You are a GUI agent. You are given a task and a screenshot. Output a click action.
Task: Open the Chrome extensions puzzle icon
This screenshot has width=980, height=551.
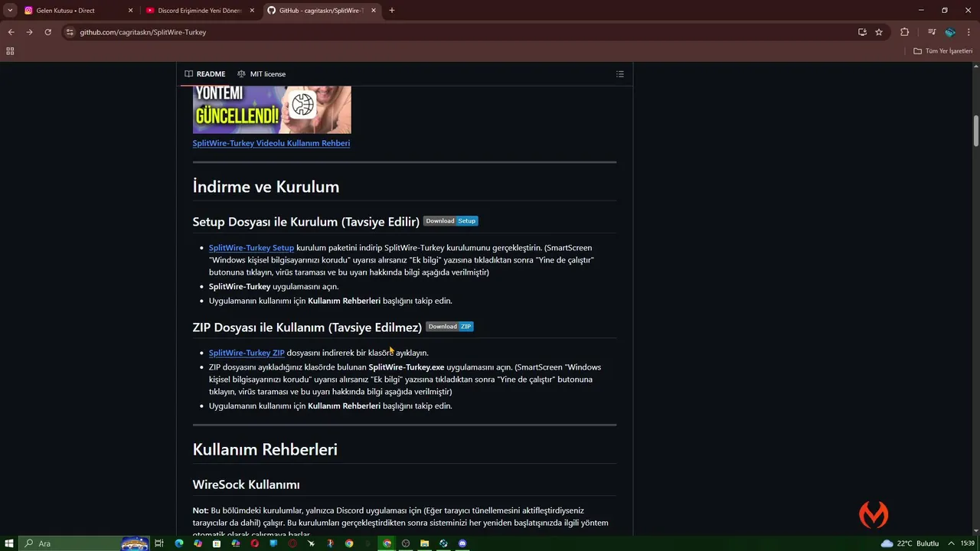tap(904, 32)
